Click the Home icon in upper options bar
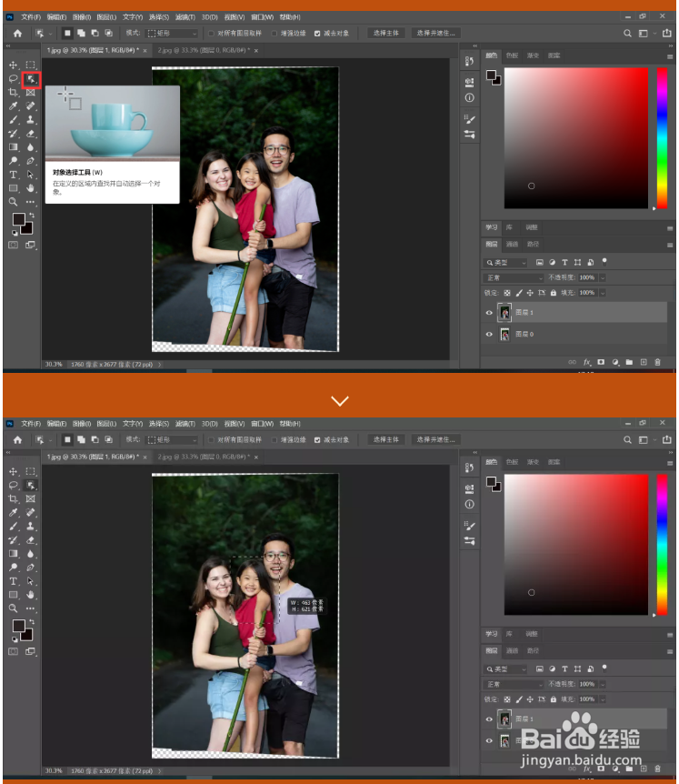The height and width of the screenshot is (784, 679). [x=17, y=34]
